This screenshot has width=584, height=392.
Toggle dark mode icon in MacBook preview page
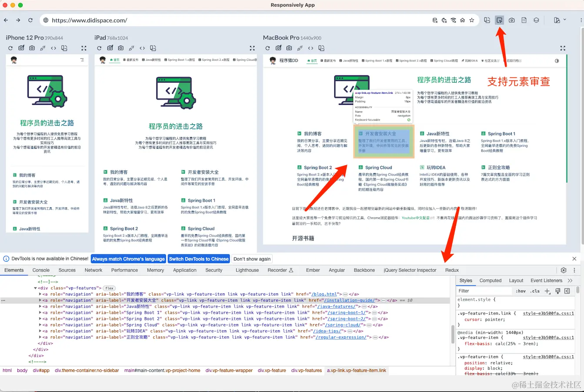click(x=557, y=61)
